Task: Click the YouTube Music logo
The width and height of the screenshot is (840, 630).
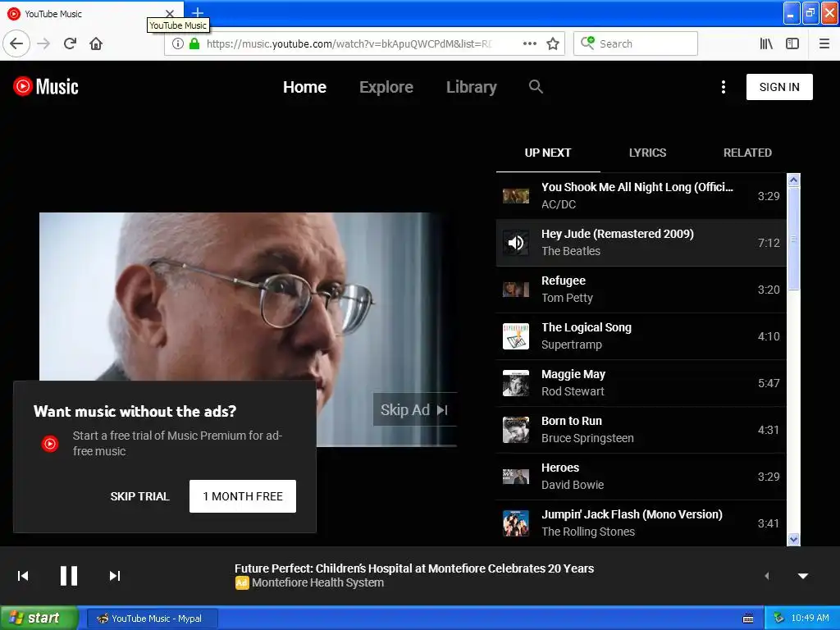Action: click(46, 86)
